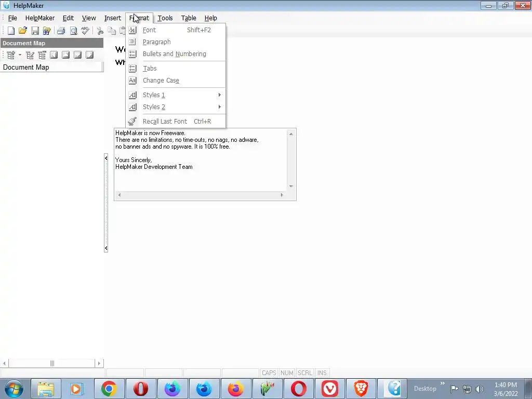This screenshot has width=532, height=399.
Task: Choose Recall Last Font menu entry
Action: coord(176,122)
